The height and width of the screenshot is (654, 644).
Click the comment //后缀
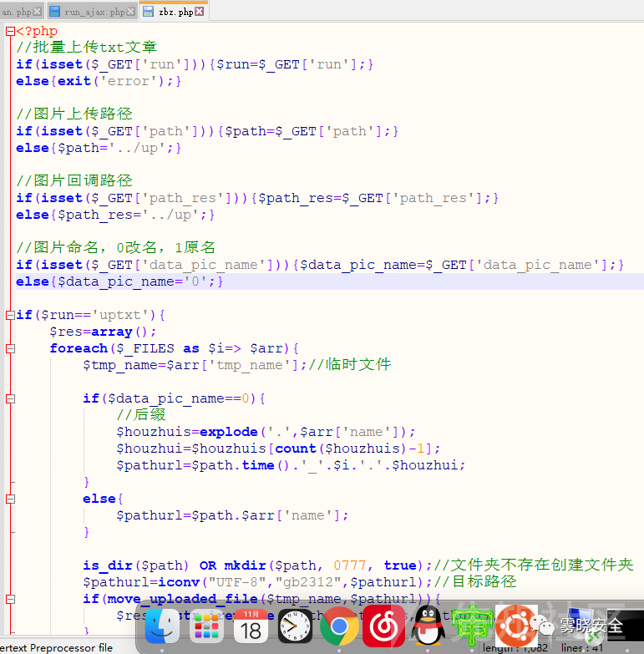point(141,414)
